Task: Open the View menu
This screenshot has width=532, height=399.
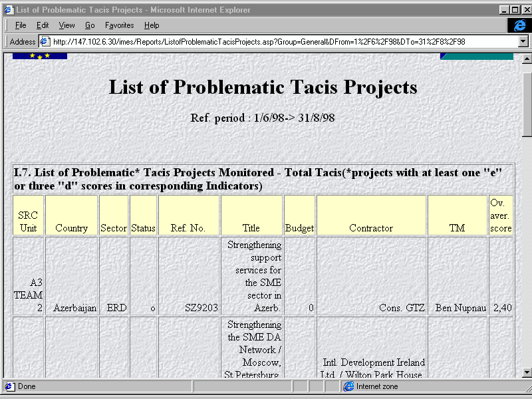Action: tap(66, 25)
